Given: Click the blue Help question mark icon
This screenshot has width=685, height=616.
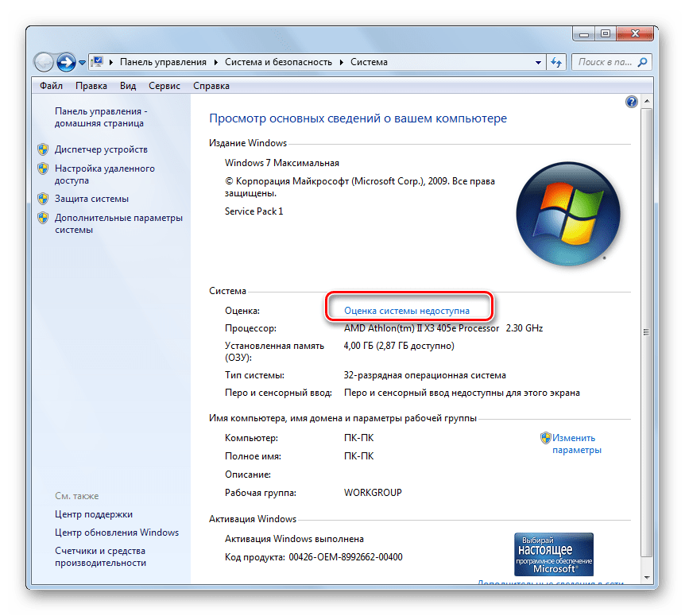Looking at the screenshot, I should (x=631, y=102).
